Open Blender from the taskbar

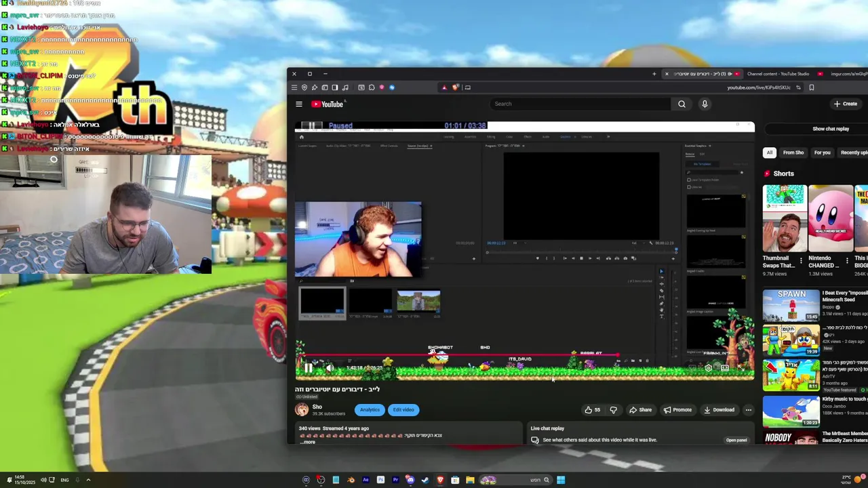(351, 480)
